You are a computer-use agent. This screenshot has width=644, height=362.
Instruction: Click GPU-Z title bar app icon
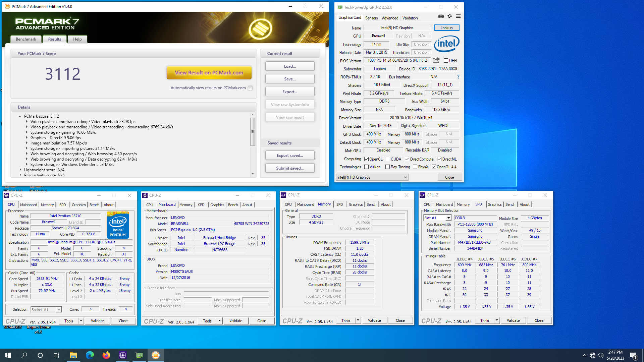pos(340,7)
